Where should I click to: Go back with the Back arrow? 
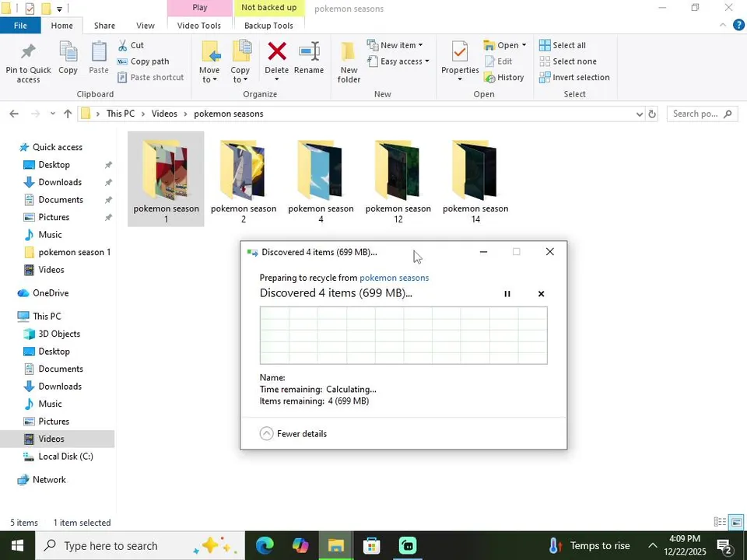click(14, 114)
